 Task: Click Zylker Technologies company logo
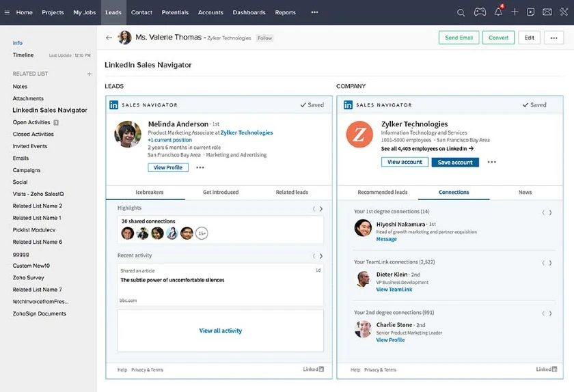coord(359,135)
